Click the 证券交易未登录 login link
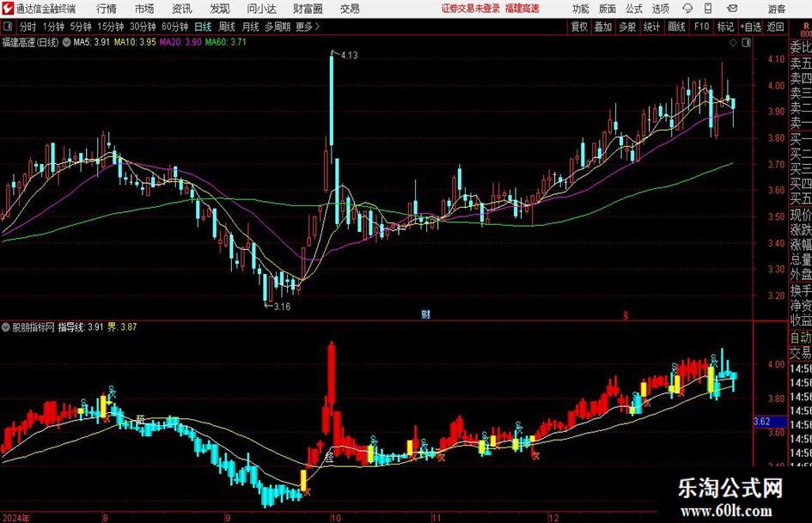 [x=471, y=9]
